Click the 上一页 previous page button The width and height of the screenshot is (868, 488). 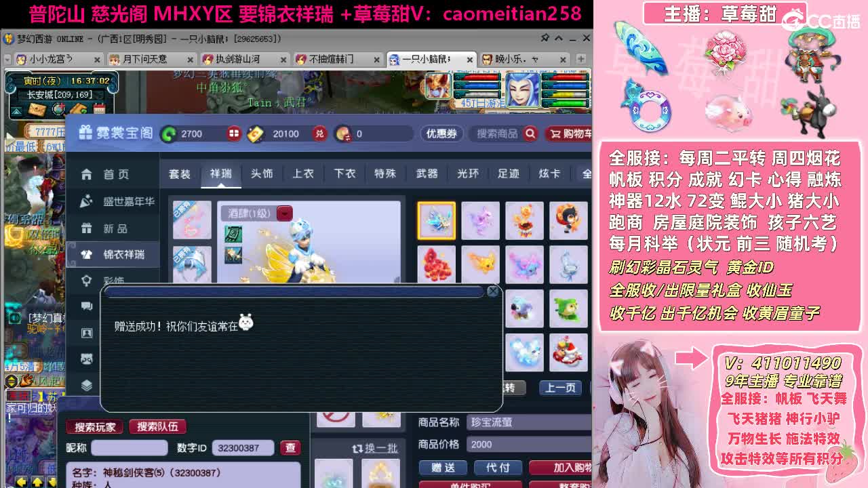pos(560,388)
